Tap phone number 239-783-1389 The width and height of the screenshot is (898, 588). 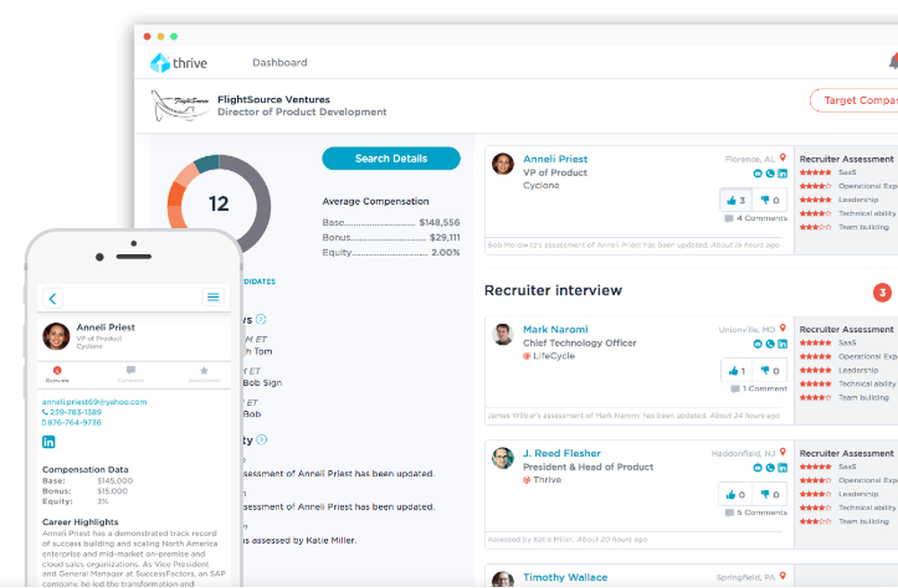(72, 412)
